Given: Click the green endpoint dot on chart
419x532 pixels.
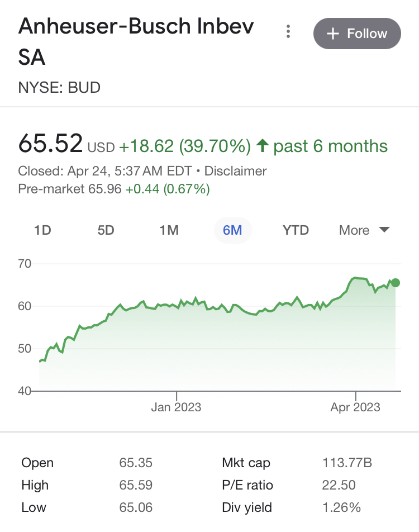Looking at the screenshot, I should pos(396,283).
